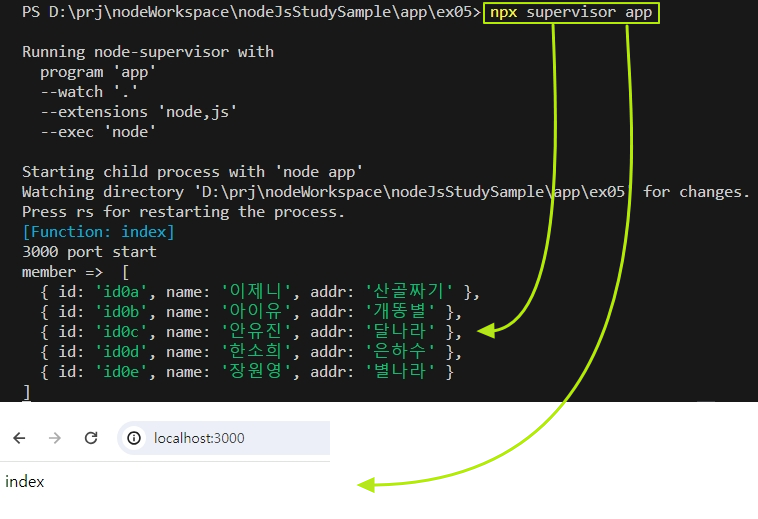Click the 'npx supervisor app' command
The height and width of the screenshot is (519, 758).
click(x=571, y=13)
